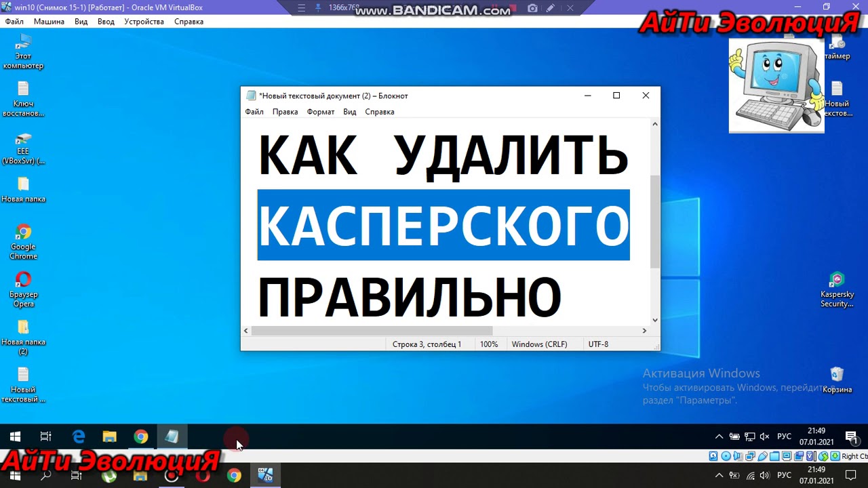Open the Notepad Правка menu
868x488 pixels.
click(285, 112)
